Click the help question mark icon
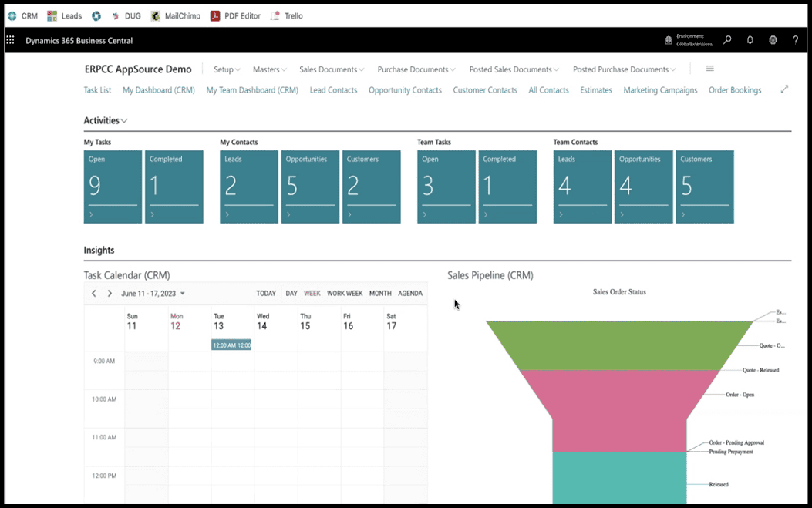This screenshot has width=812, height=508. (x=795, y=40)
